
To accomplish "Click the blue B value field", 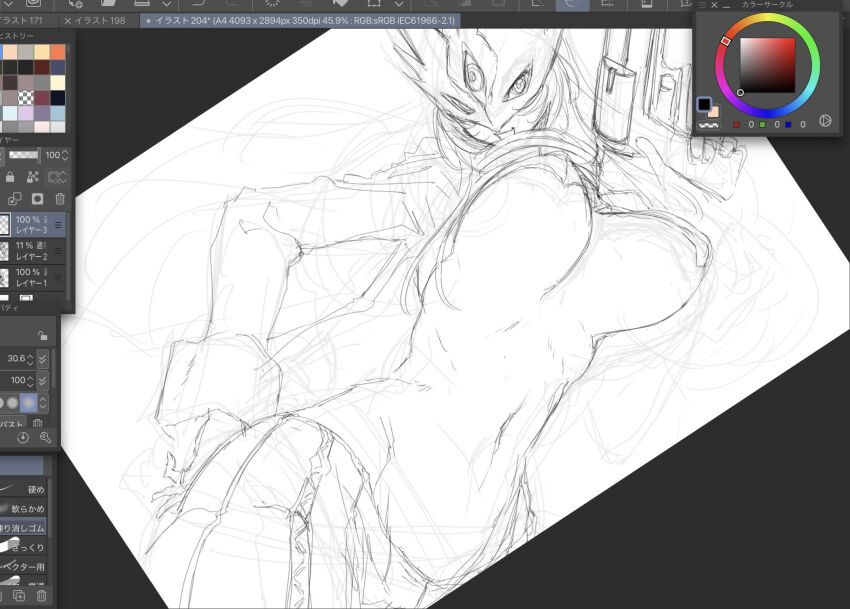I will (803, 125).
